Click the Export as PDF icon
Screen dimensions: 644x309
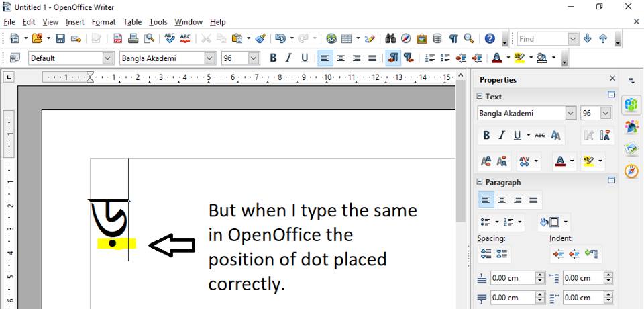(x=118, y=39)
